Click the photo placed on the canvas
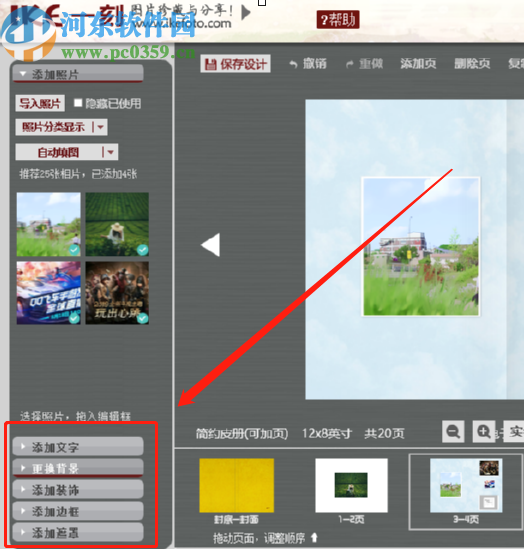 420,246
